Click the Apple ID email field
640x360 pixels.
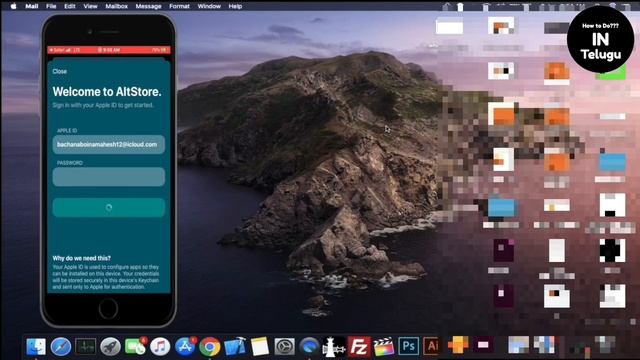tap(109, 144)
